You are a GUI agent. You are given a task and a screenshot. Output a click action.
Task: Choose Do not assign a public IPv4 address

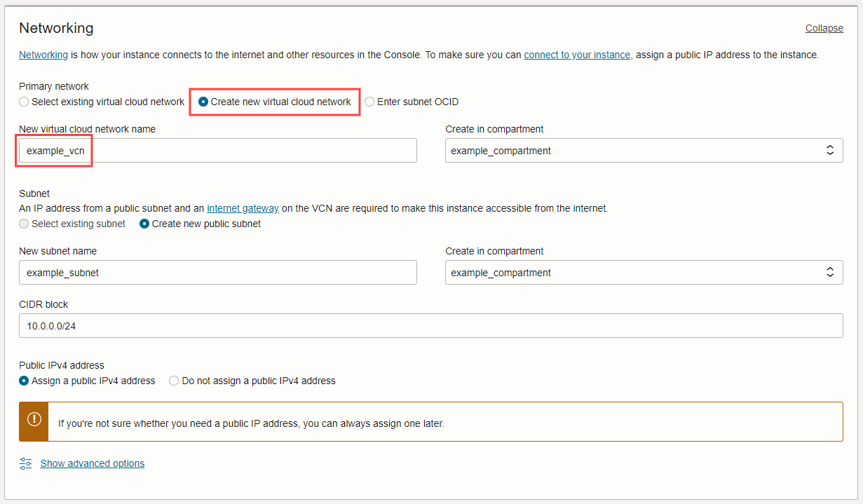pyautogui.click(x=174, y=381)
